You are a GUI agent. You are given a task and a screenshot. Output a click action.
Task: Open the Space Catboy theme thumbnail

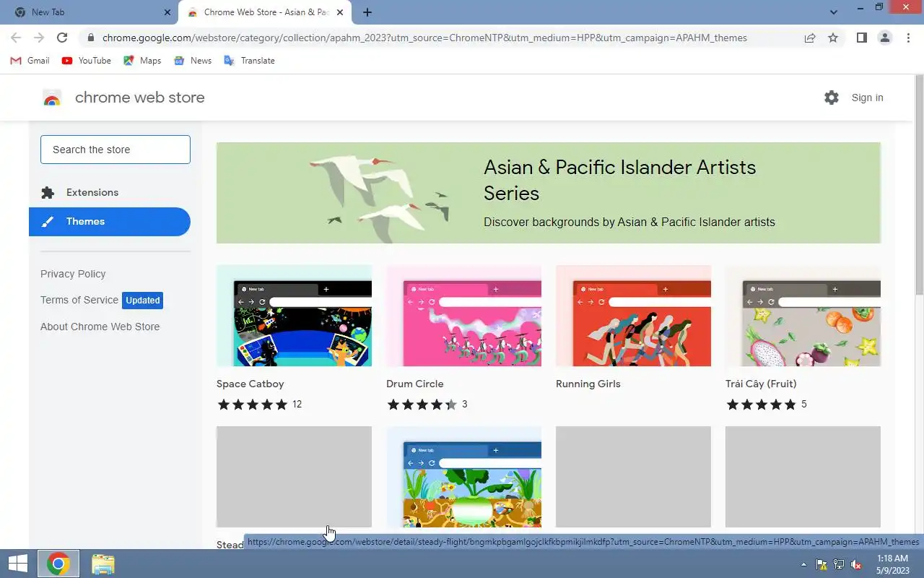click(x=294, y=316)
